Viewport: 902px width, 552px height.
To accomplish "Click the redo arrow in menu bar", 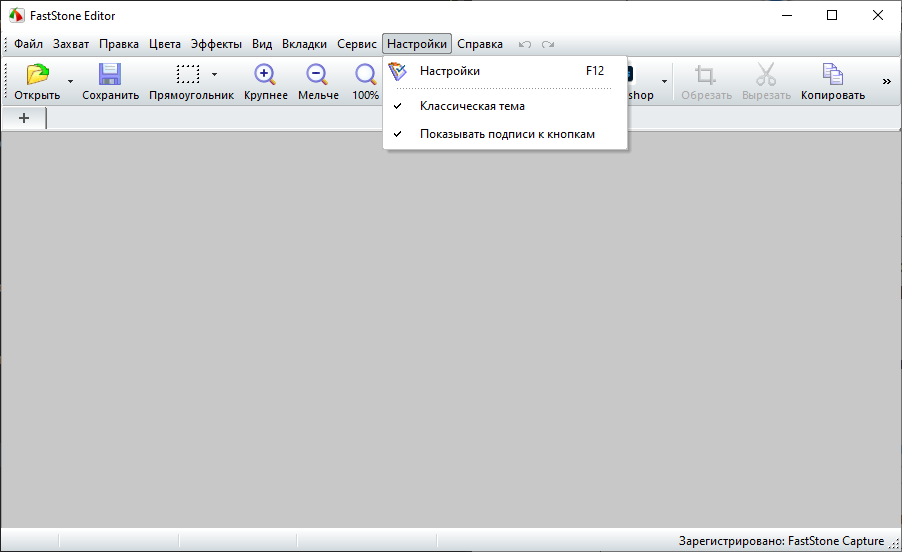I will (547, 45).
